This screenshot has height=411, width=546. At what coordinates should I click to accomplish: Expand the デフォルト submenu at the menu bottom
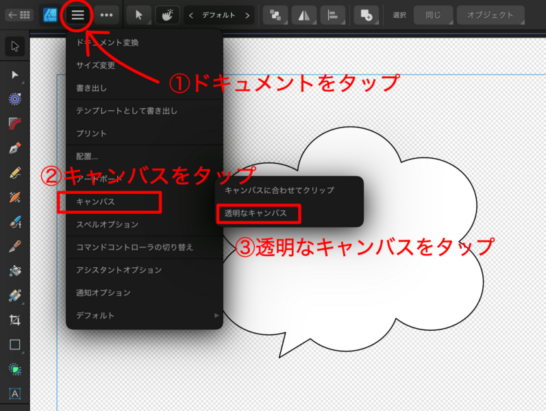(x=144, y=315)
